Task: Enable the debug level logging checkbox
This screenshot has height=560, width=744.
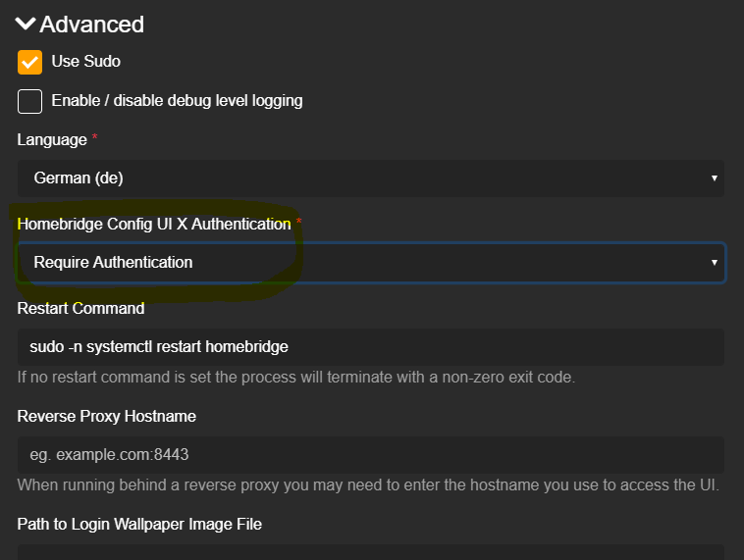Action: [30, 101]
